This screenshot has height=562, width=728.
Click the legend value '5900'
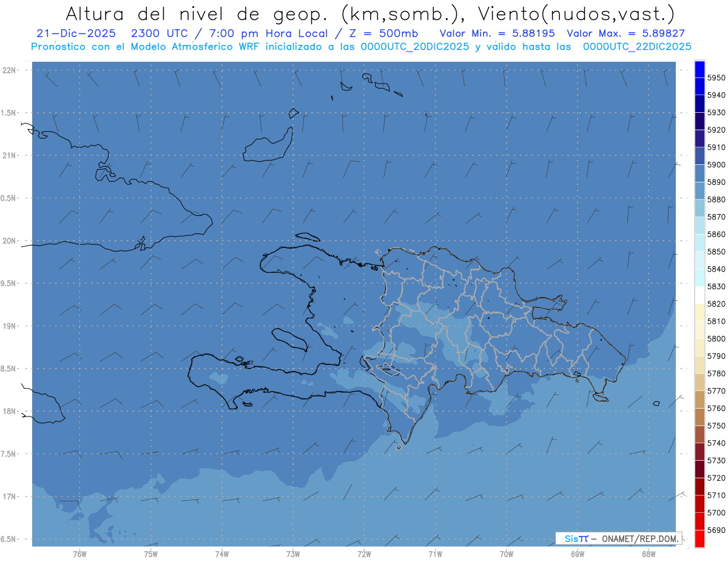[716, 165]
